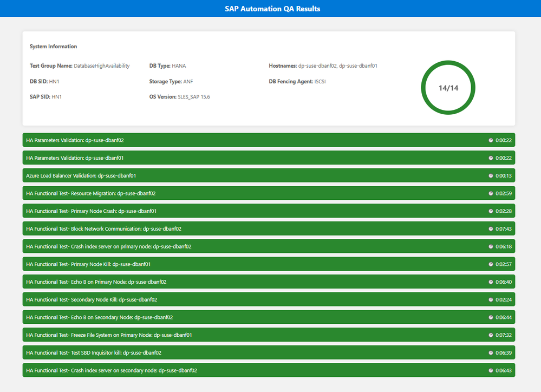Expand Crash index server on primary node result
Image resolution: width=541 pixels, height=392 pixels.
pos(269,246)
